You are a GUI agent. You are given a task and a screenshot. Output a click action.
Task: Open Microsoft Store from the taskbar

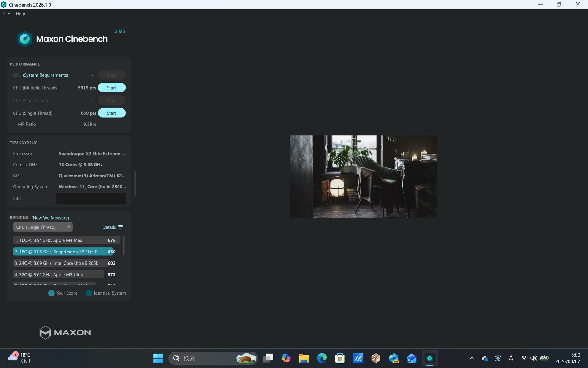(340, 358)
